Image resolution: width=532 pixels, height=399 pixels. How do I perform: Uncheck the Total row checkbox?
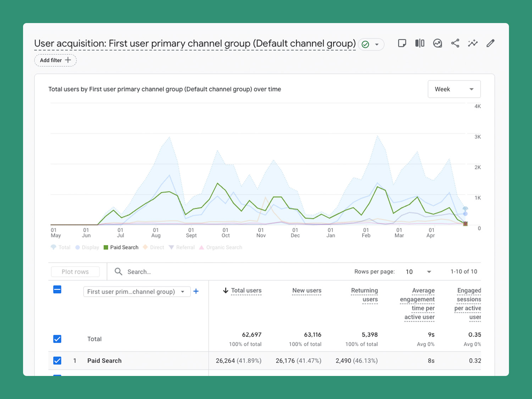tap(57, 339)
